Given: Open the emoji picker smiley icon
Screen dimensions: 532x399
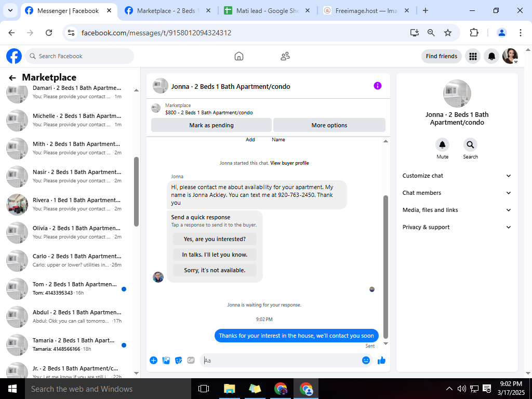Looking at the screenshot, I should pyautogui.click(x=366, y=361).
